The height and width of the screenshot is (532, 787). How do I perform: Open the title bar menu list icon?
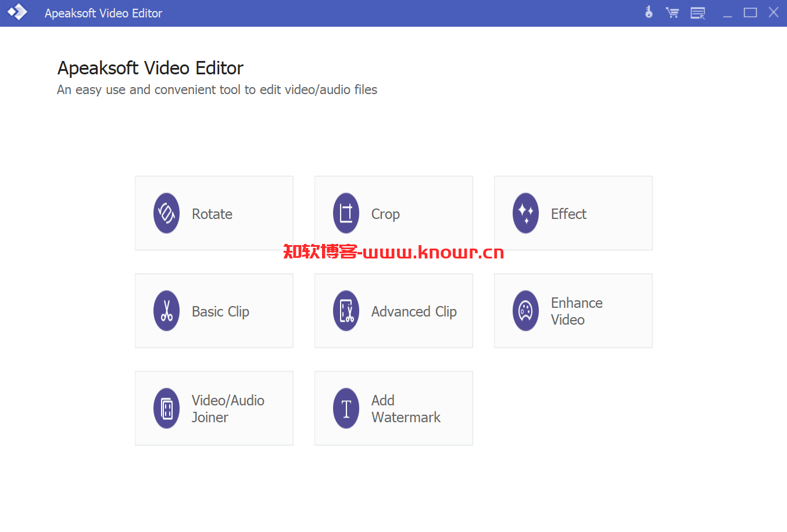[x=697, y=13]
